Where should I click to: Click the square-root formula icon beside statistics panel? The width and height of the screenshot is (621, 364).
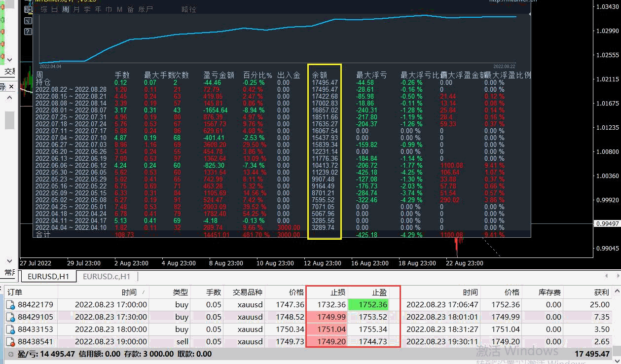pyautogui.click(x=28, y=21)
